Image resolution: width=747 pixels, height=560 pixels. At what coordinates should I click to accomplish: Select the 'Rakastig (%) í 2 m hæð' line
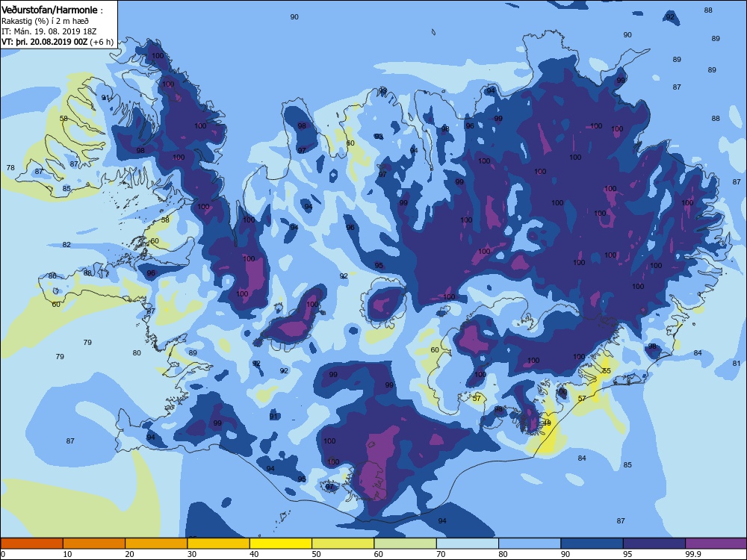point(45,21)
